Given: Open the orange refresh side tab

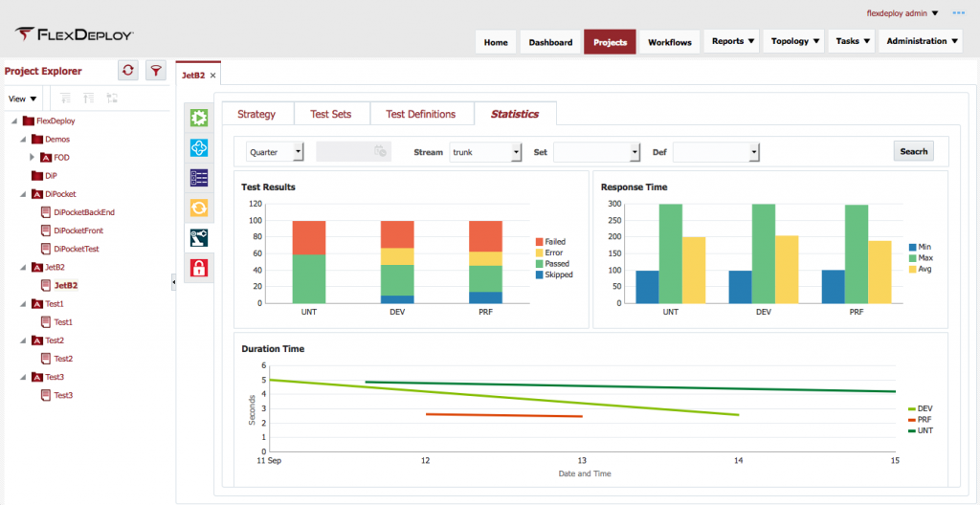Looking at the screenshot, I should point(199,208).
